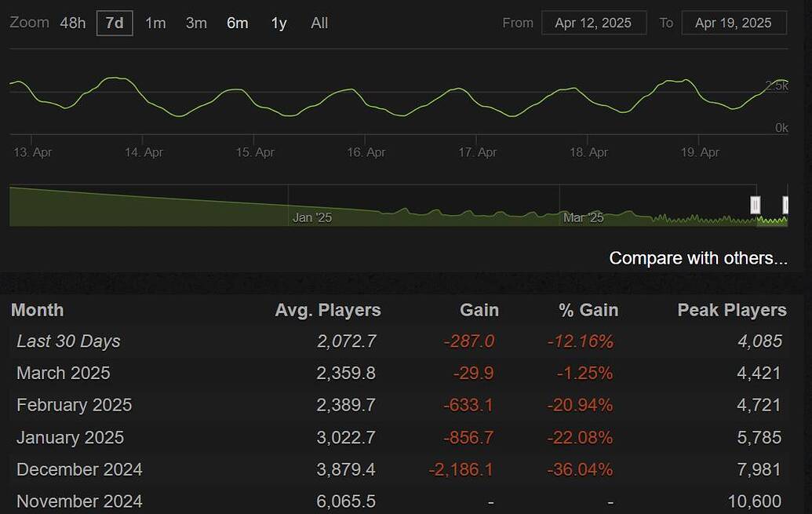
Task: Click the To date field
Action: pyautogui.click(x=734, y=23)
